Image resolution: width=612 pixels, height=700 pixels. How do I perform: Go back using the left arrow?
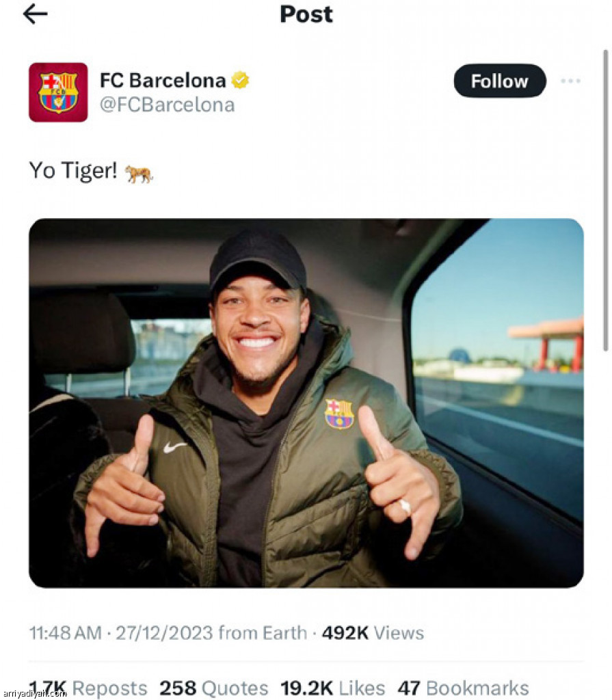coord(35,14)
